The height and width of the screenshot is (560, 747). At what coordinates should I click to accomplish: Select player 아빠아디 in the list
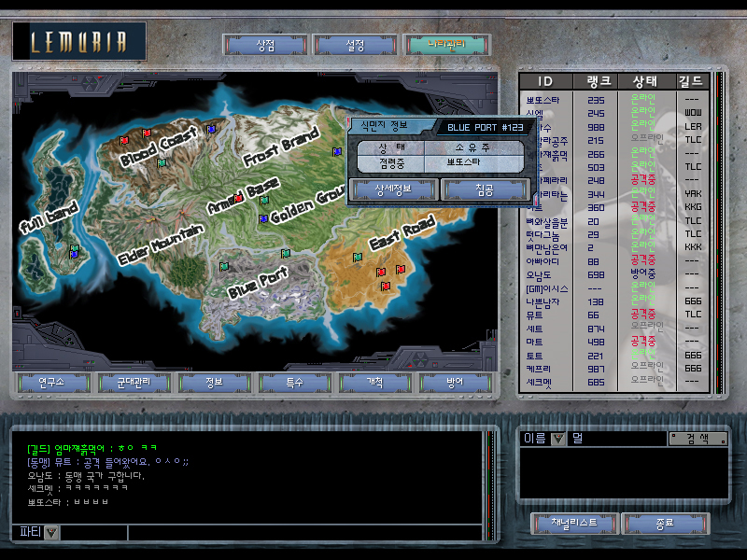614,261
